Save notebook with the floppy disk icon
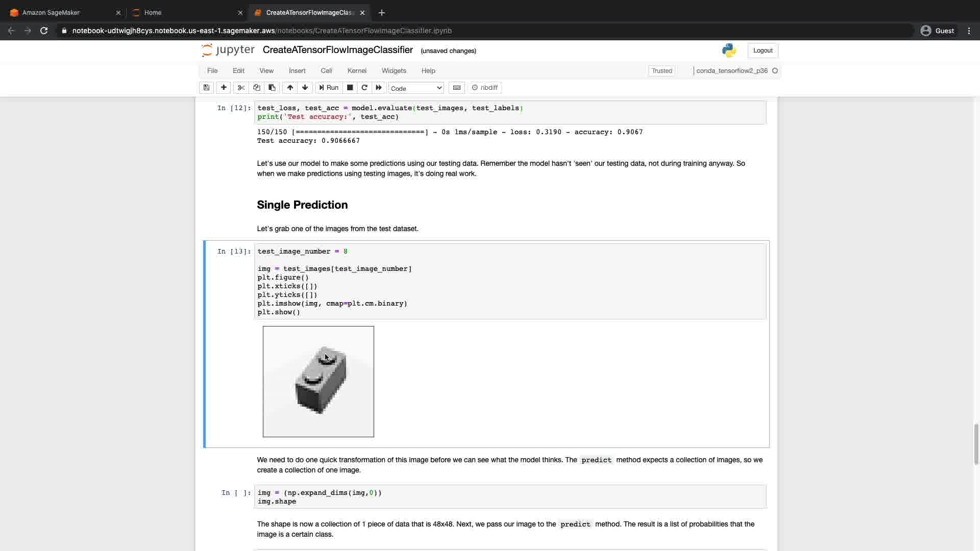 click(206, 88)
